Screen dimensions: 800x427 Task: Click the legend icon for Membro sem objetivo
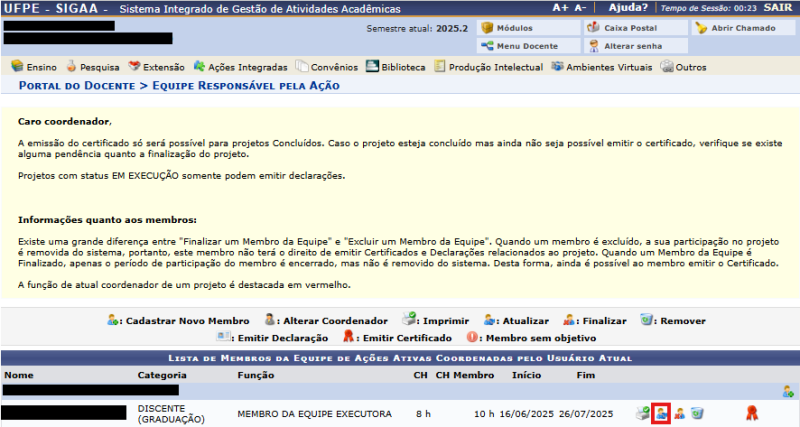[x=472, y=337]
